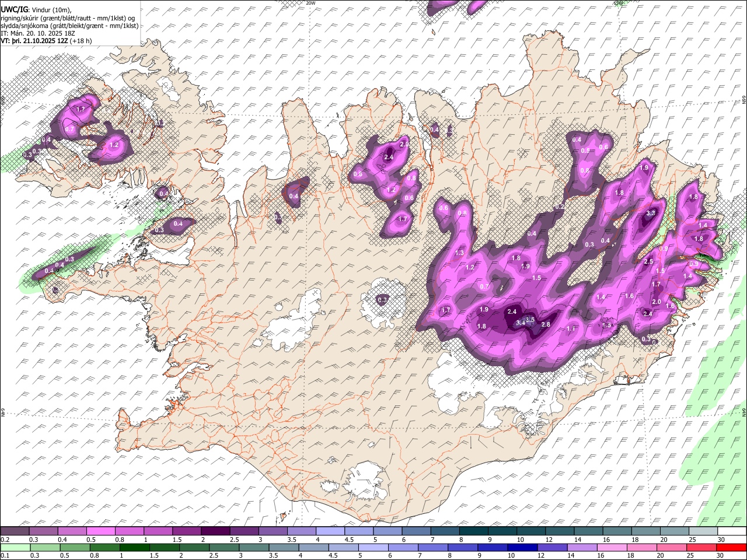Viewport: 747px width, 560px height.
Task: Select the 'VT: þri. 21.10.2025 12Z' valid time
Action: [x=34, y=41]
